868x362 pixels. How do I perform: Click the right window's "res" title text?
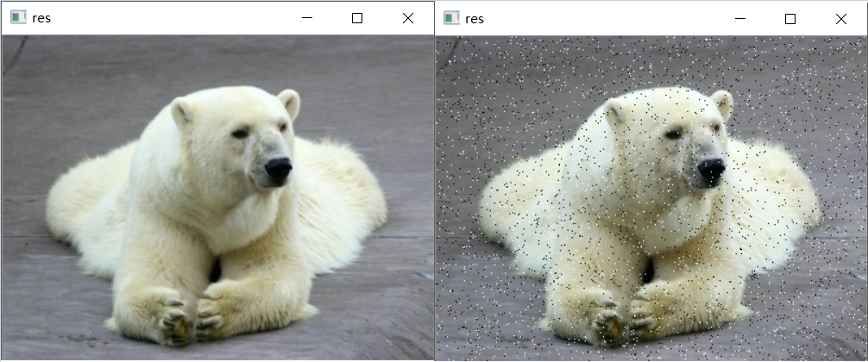[x=475, y=18]
